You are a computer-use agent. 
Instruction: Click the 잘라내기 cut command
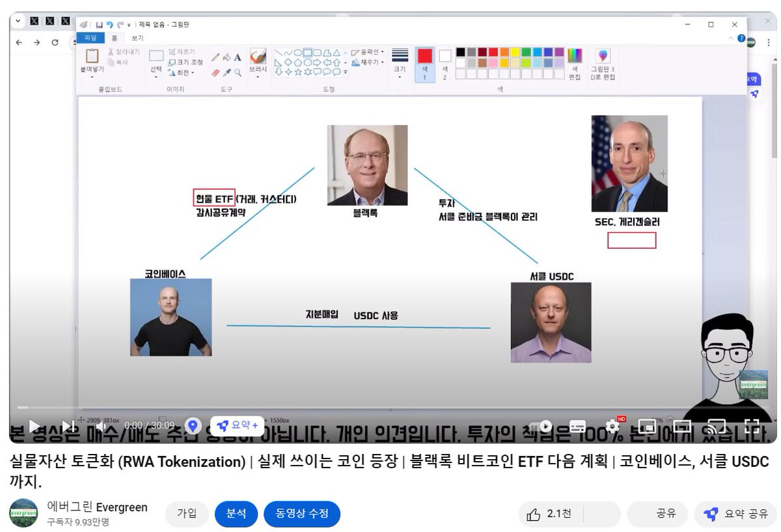point(123,52)
